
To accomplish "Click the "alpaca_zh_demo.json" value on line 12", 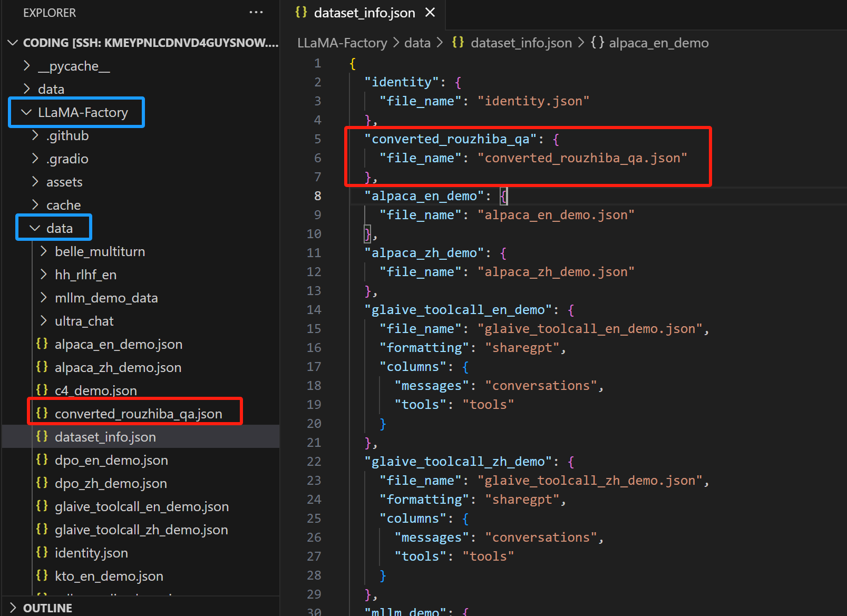I will 556,272.
